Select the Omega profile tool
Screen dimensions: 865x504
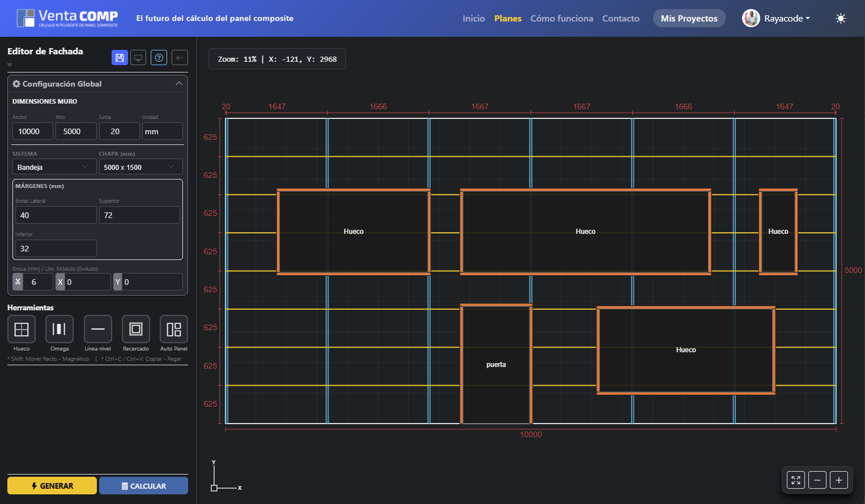(59, 329)
